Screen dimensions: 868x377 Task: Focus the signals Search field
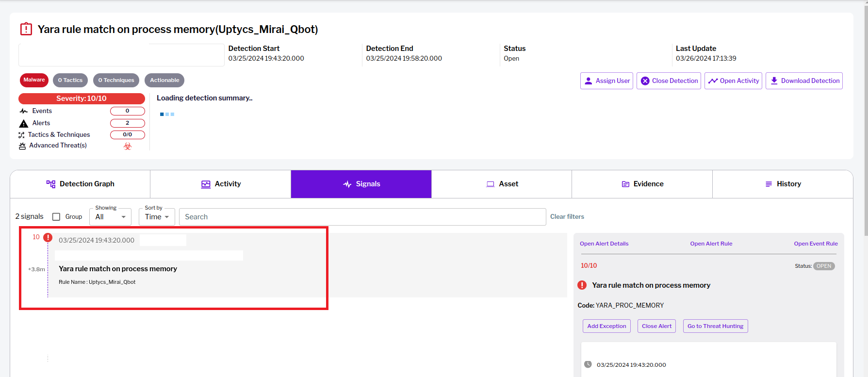362,217
